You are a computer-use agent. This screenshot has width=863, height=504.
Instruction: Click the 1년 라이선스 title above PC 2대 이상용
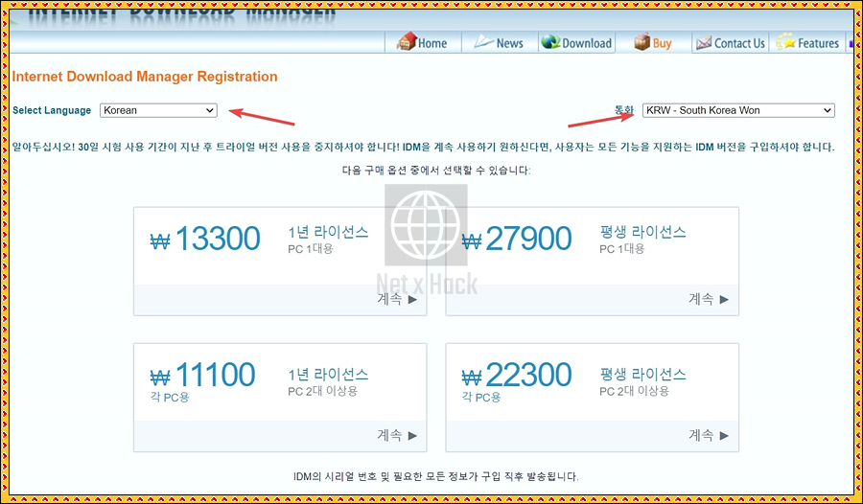click(x=328, y=375)
